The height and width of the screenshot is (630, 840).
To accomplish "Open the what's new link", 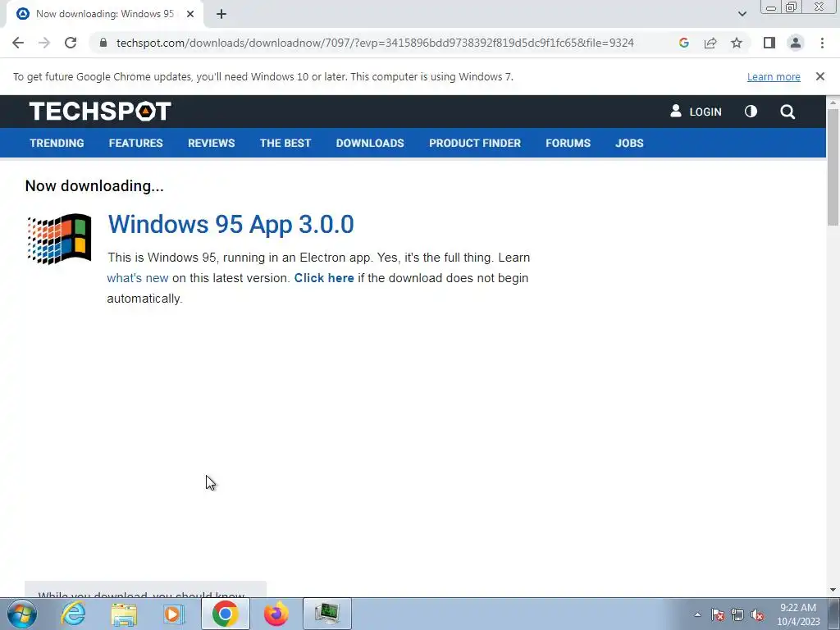I will (138, 278).
